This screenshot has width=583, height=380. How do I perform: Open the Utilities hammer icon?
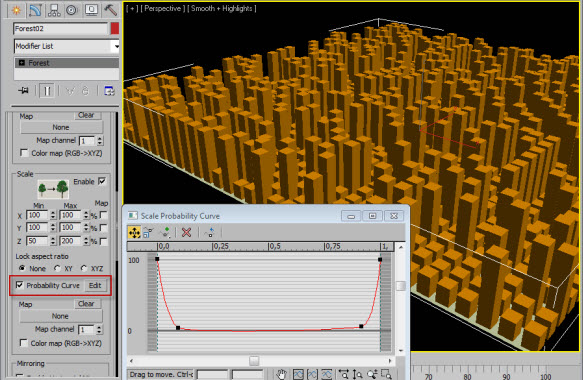click(110, 10)
